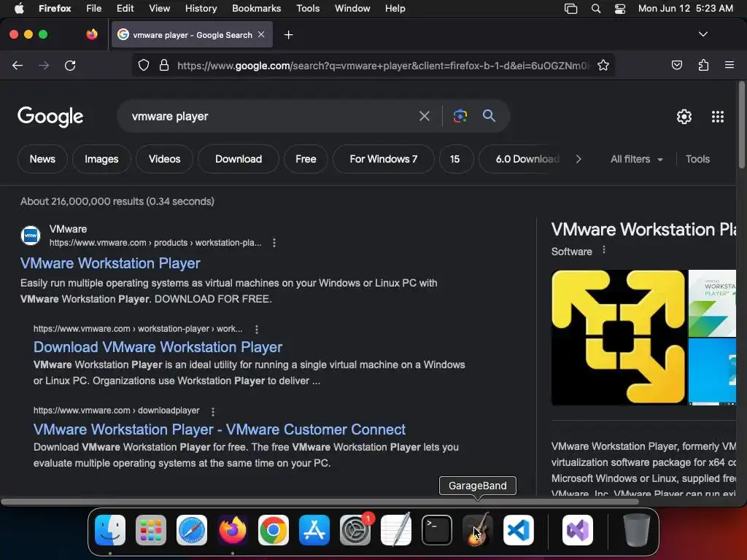747x560 pixels.
Task: Close the vmware player tab
Action: [261, 34]
